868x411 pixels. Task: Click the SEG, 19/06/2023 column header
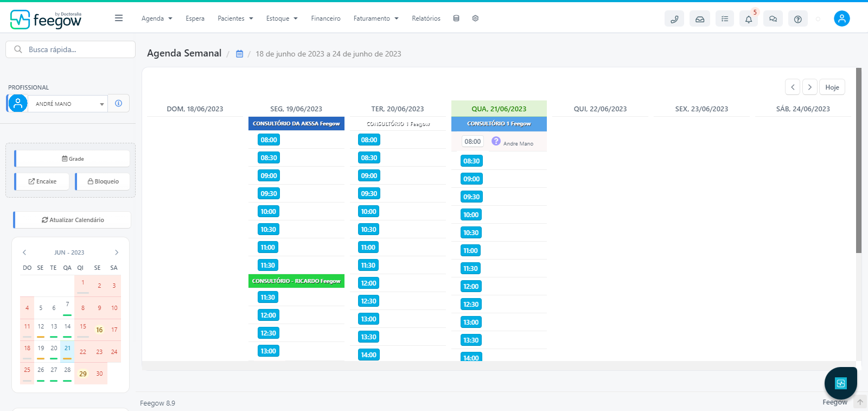pos(296,109)
